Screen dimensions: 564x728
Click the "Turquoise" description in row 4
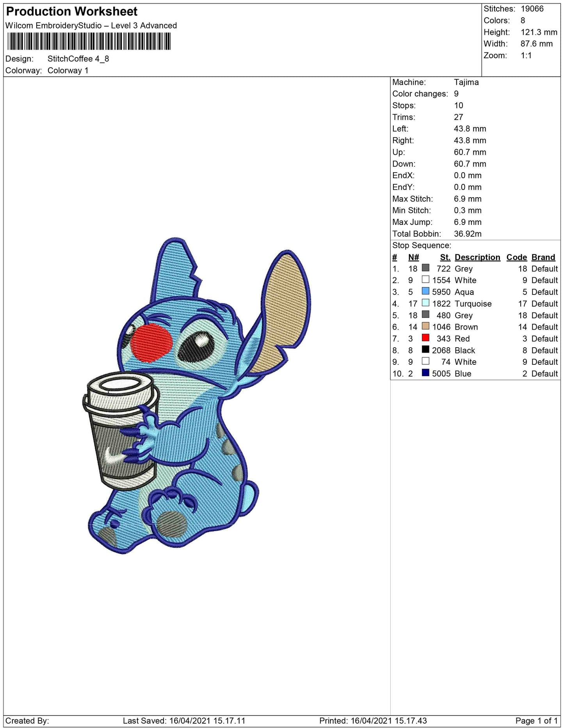[473, 304]
